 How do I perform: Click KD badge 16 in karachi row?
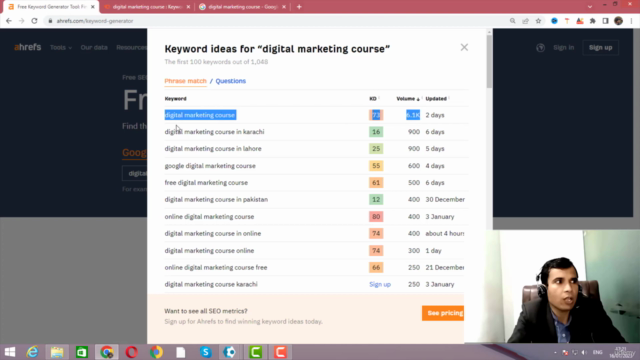pyautogui.click(x=376, y=132)
